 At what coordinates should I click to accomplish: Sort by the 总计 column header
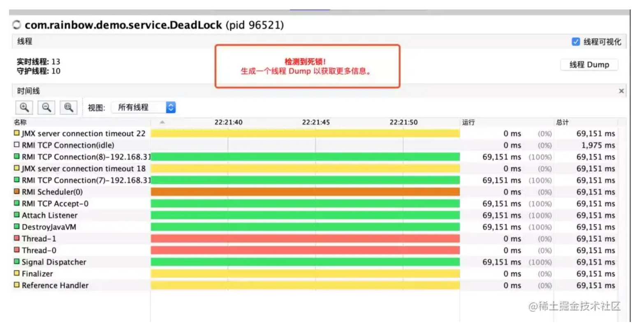pos(563,122)
